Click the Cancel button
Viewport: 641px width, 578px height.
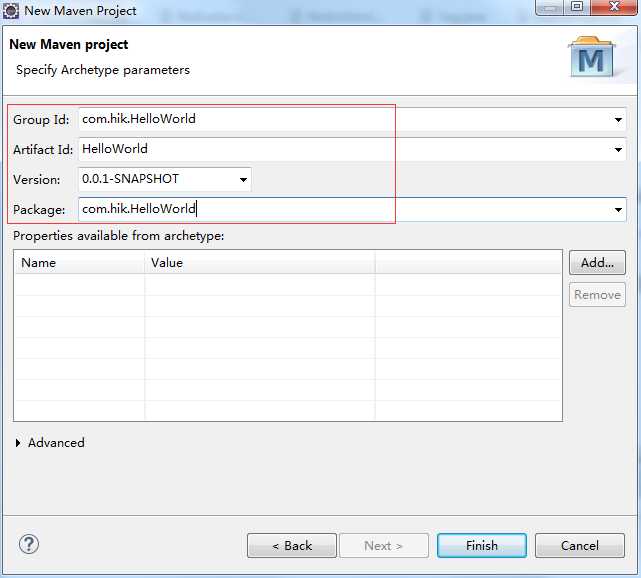(x=580, y=545)
